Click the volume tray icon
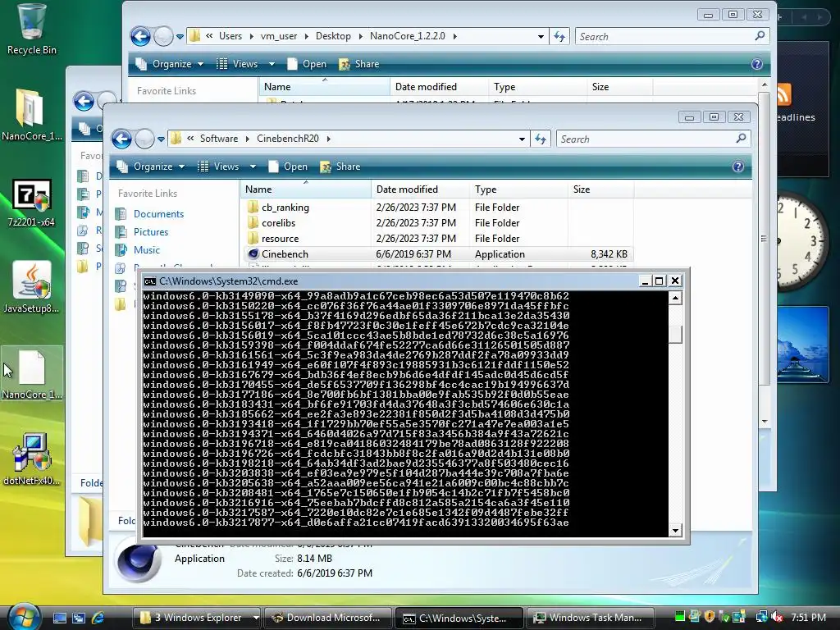Screen dimensions: 840x630 point(776,617)
